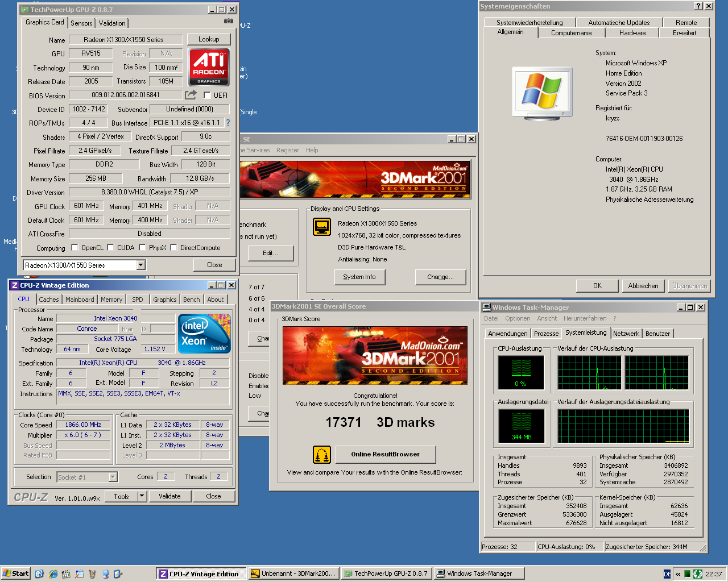
Task: Switch to the Bench tab in CPU-Z
Action: 192,300
